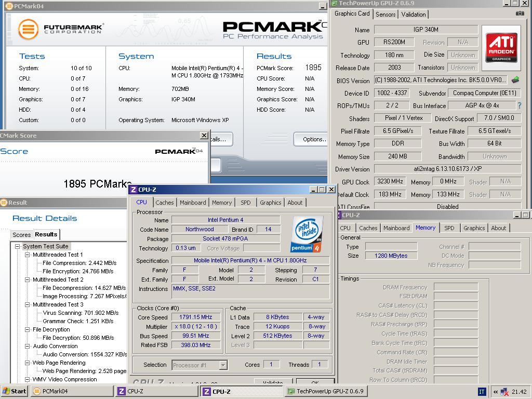Collapse the Web Page Rendering node
The image size is (532, 399).
27,363
